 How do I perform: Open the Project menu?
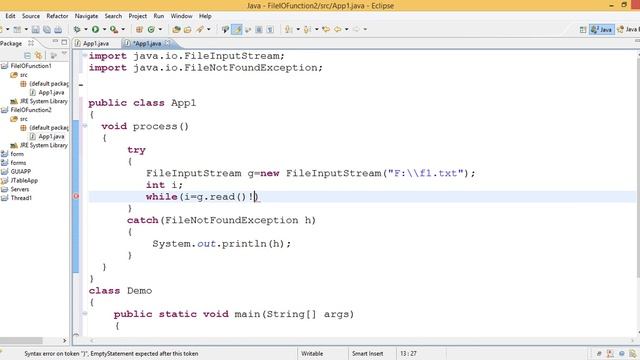tap(138, 16)
